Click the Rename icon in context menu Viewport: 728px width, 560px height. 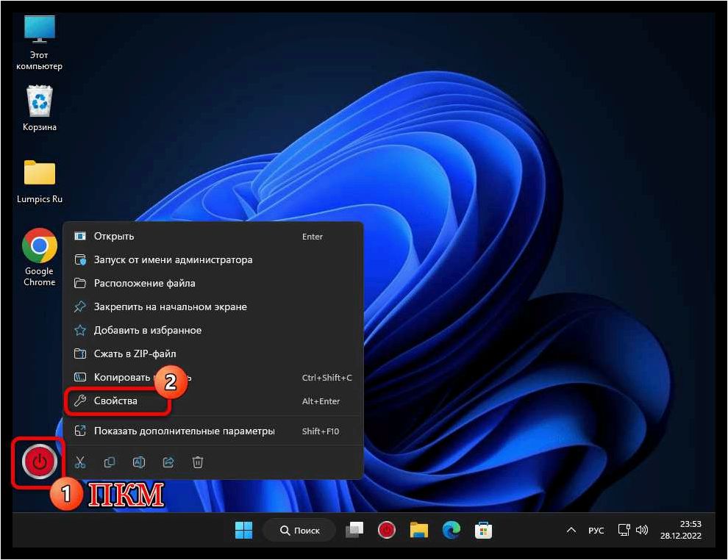[x=139, y=462]
